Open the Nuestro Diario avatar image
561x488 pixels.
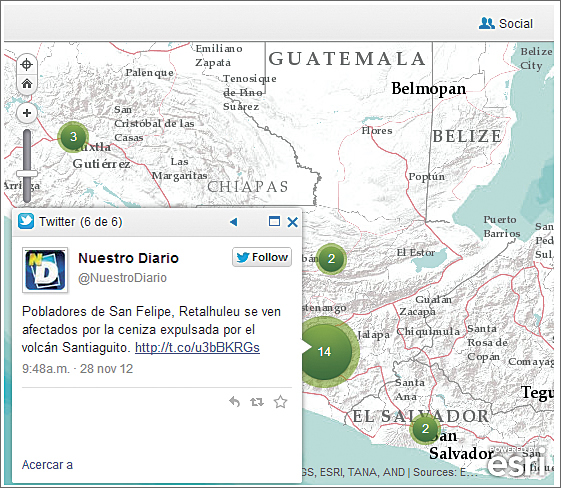(45, 270)
